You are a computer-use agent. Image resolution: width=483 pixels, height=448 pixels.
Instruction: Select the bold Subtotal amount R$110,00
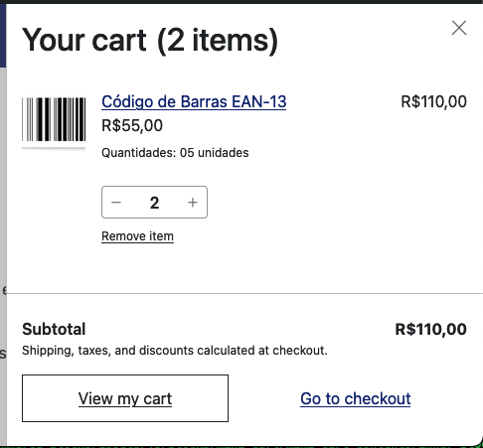(x=431, y=330)
